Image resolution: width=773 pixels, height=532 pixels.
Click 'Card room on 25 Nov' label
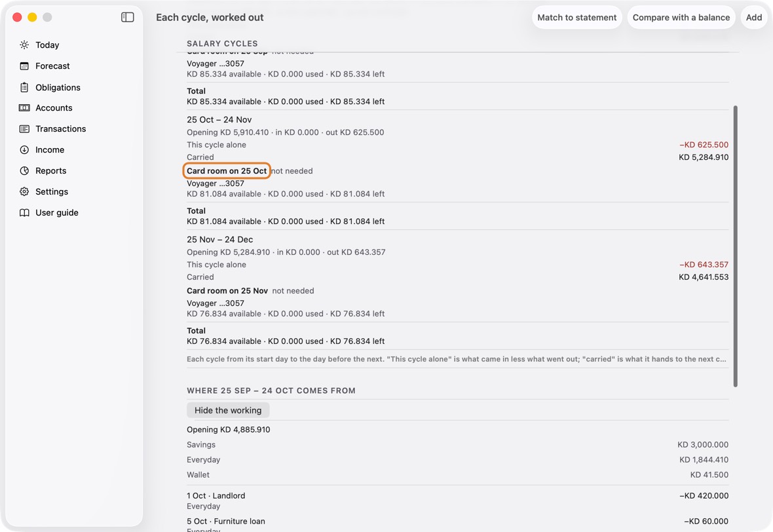[x=227, y=291]
